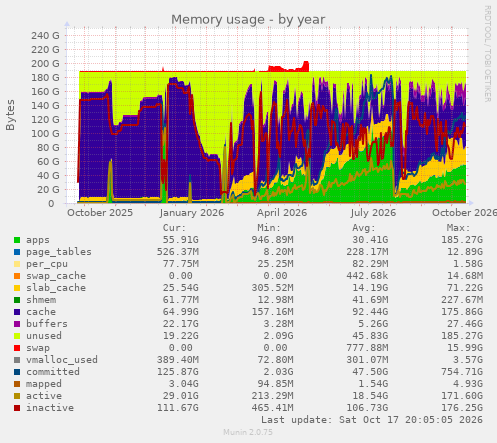Click the swap max value 15.99G
The width and height of the screenshot is (497, 443).
pyautogui.click(x=465, y=348)
